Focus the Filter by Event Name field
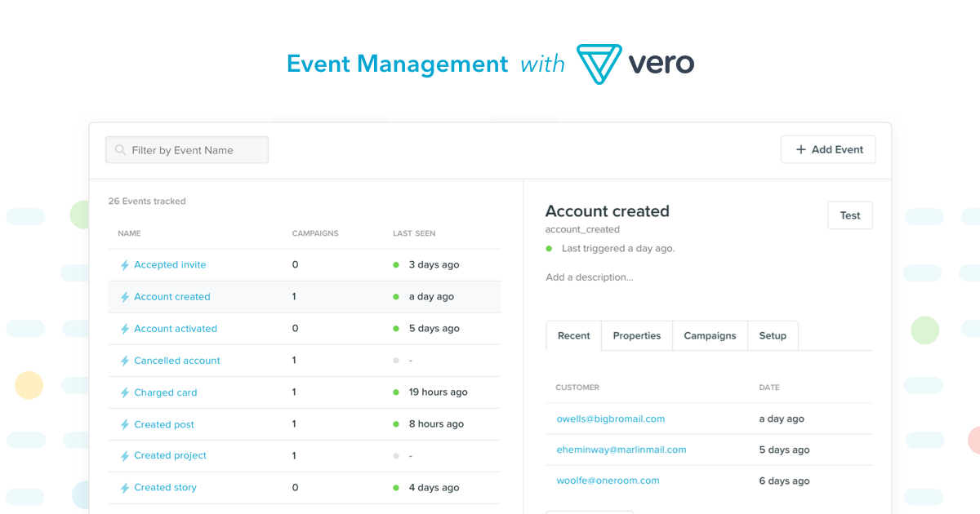 (196, 150)
